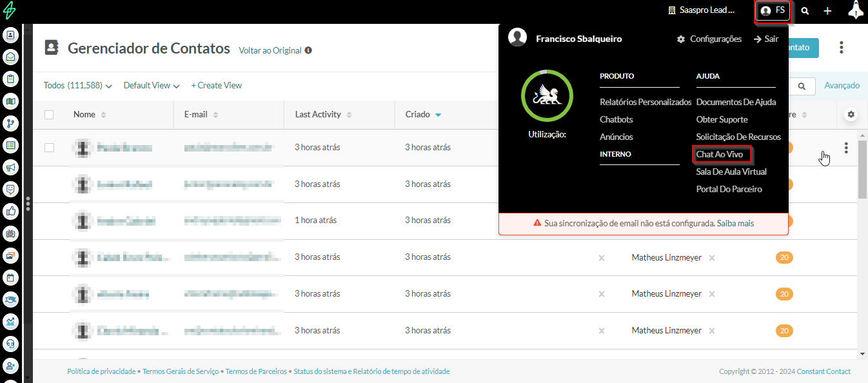Click the rocket icon in top bar
Viewport: 868px width, 383px height.
(x=855, y=10)
